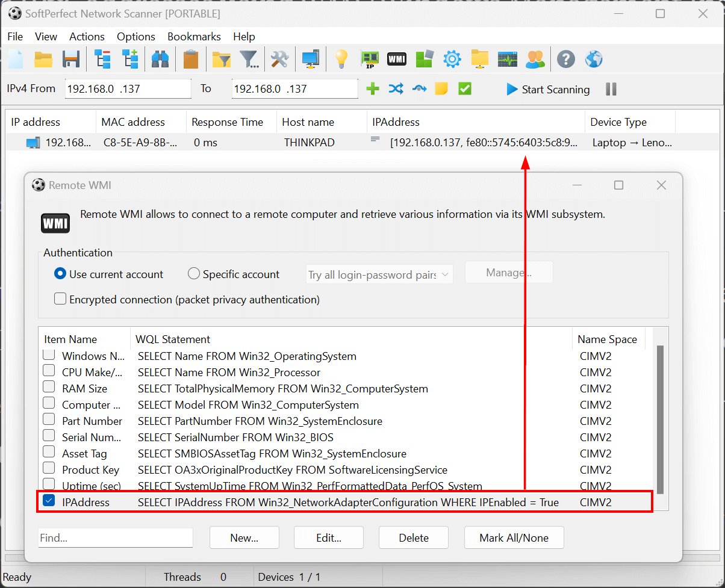The height and width of the screenshot is (588, 725).
Task: Click the Response Time column header
Action: pyautogui.click(x=231, y=122)
